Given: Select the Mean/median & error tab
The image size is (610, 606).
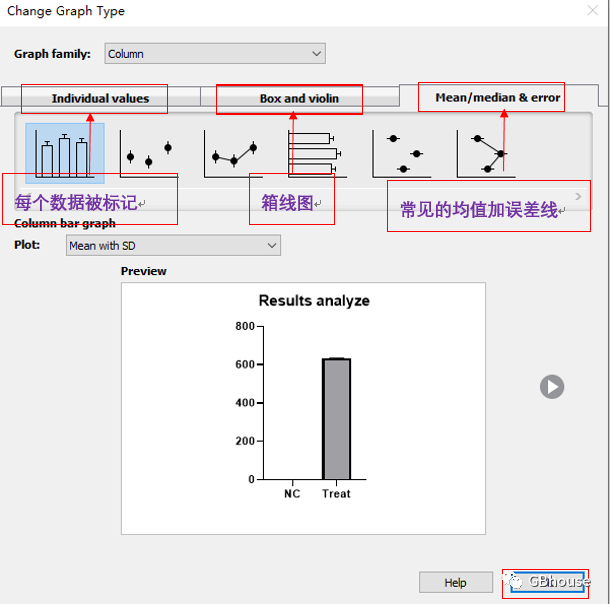Looking at the screenshot, I should click(x=498, y=97).
